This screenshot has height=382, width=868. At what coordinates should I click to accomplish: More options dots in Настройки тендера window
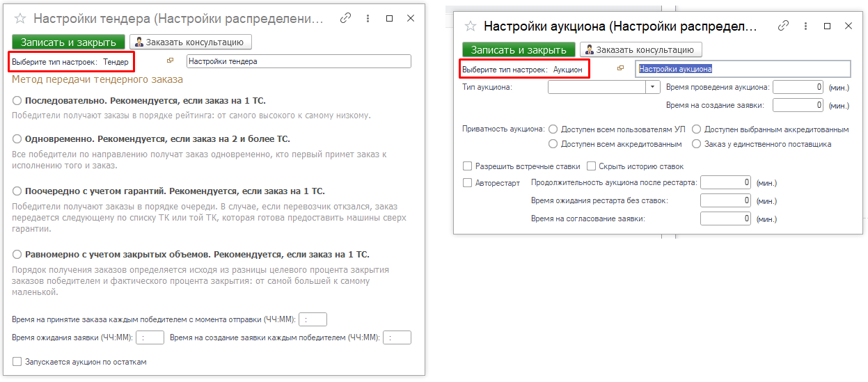point(367,19)
